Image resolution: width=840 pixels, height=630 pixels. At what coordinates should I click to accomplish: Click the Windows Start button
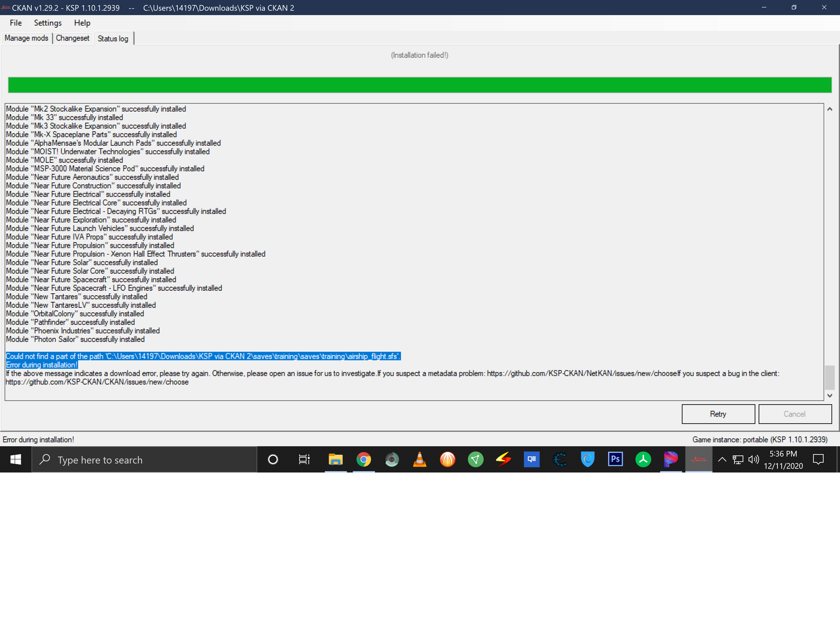(x=16, y=460)
